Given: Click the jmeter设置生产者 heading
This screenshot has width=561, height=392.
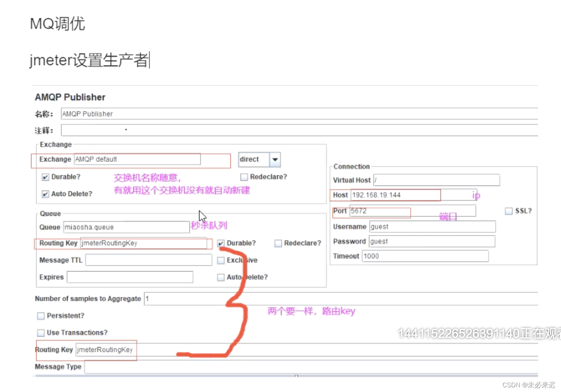Looking at the screenshot, I should 89,60.
